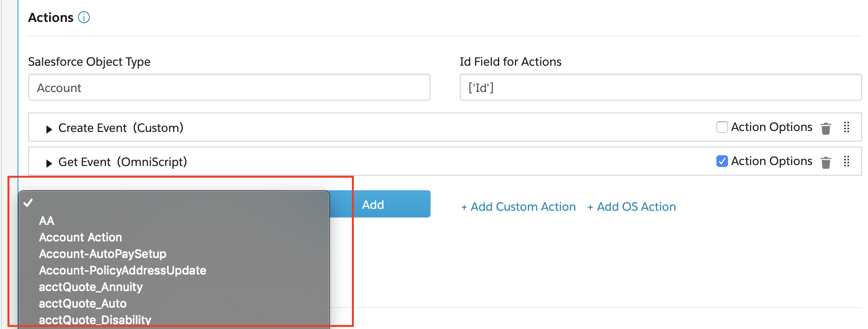
Task: Focus the Salesforce Object Type field
Action: click(229, 88)
